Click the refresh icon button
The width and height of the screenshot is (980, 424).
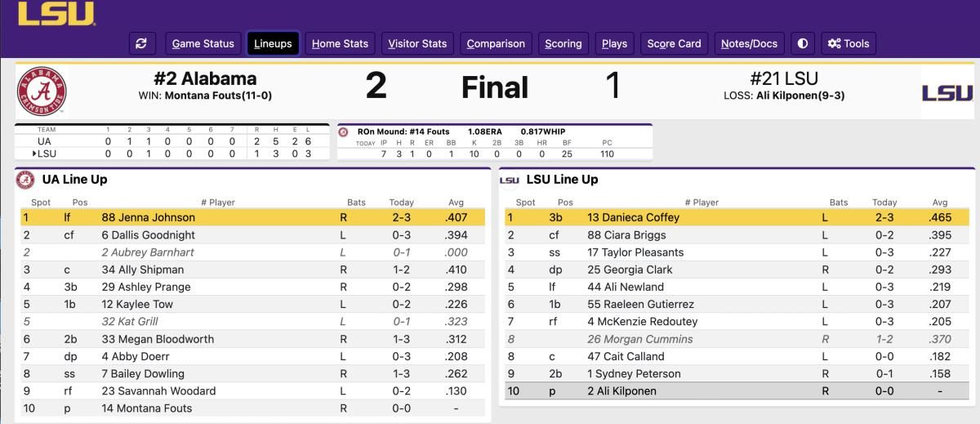click(x=142, y=43)
